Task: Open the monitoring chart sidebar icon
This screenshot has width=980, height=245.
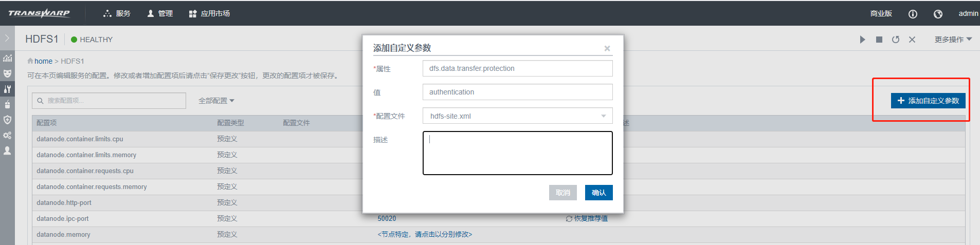Action: (7, 58)
